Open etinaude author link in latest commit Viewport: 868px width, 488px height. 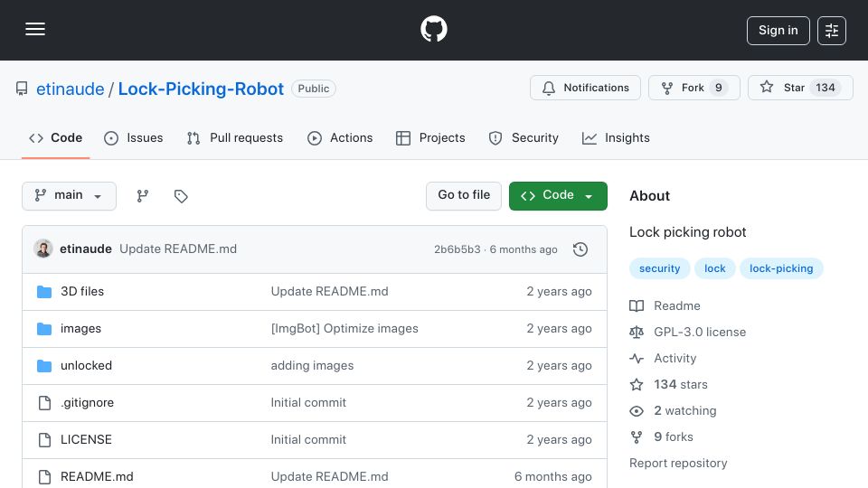tap(86, 249)
